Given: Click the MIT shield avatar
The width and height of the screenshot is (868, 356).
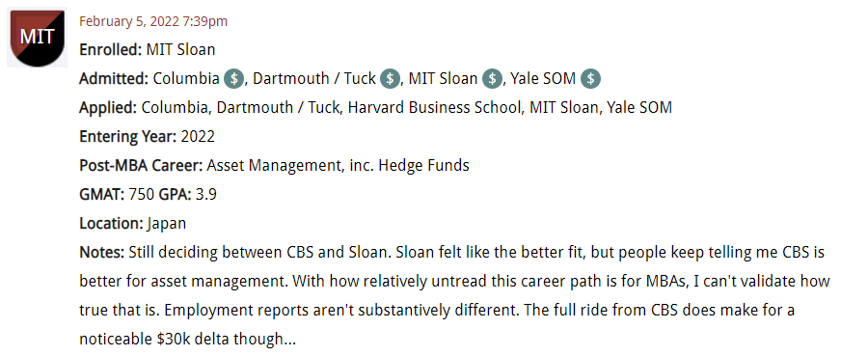Looking at the screenshot, I should 37,37.
